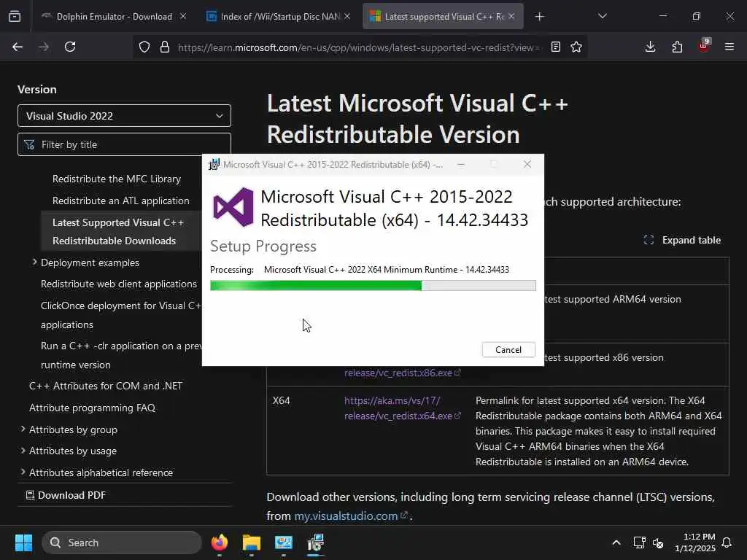Open C++ Attributes for COM and .NET
The image size is (747, 560).
(106, 386)
